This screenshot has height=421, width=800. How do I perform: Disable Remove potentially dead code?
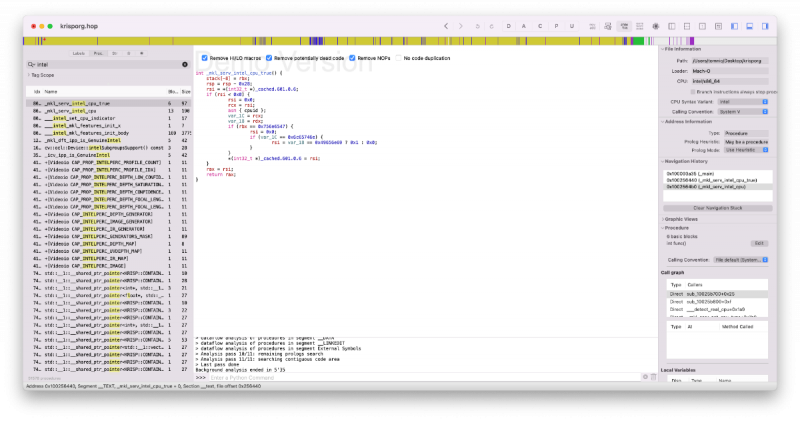(269, 58)
